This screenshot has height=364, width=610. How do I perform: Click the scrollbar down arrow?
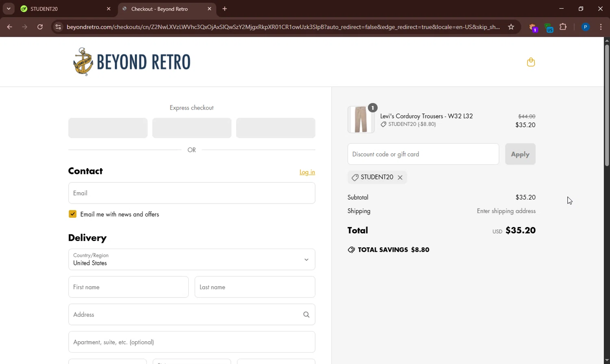pos(607,360)
